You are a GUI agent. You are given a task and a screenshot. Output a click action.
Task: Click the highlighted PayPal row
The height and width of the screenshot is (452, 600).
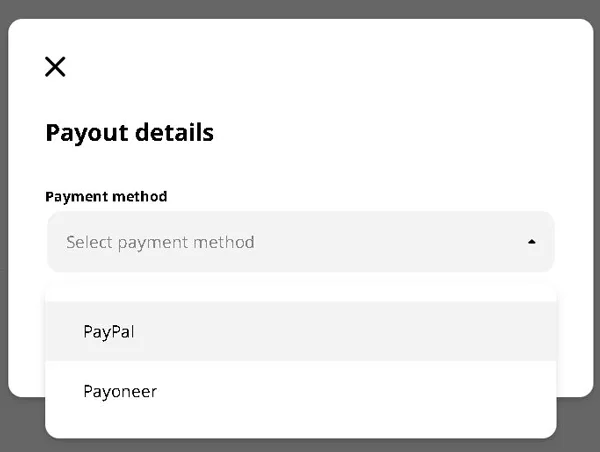pyautogui.click(x=300, y=332)
